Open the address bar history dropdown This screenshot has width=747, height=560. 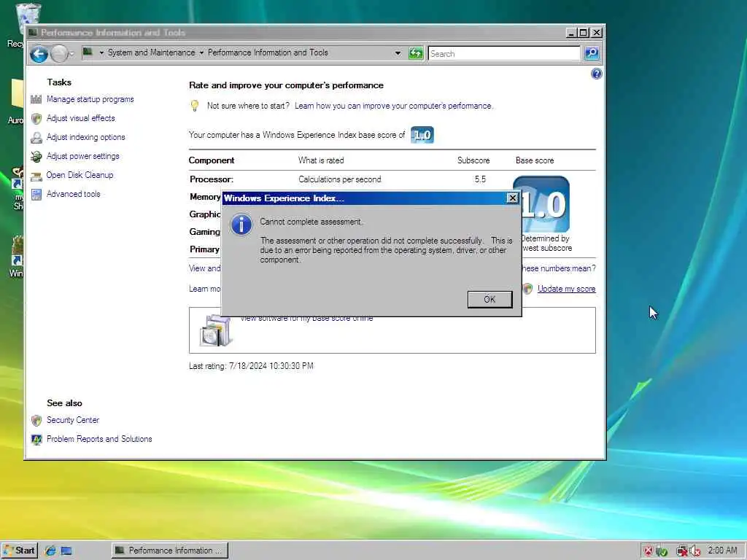coord(398,53)
